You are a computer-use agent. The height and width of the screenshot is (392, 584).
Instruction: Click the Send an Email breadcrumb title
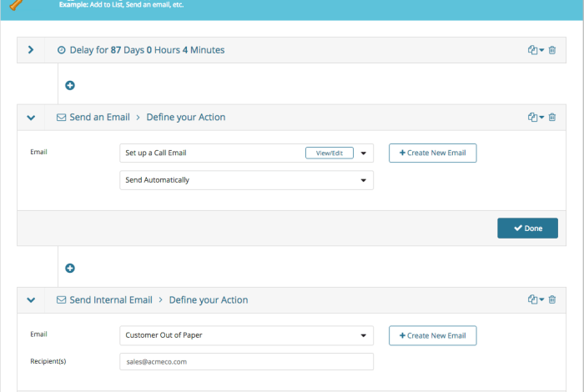[99, 118]
